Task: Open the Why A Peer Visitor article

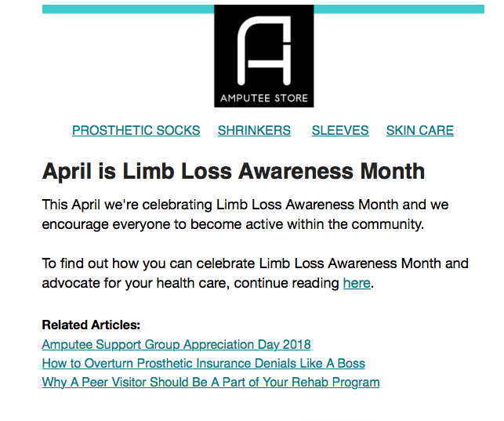Action: [x=211, y=383]
